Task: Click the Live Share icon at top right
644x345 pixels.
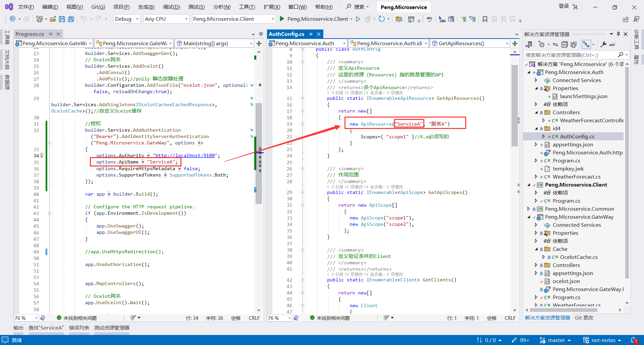Action: click(x=626, y=19)
